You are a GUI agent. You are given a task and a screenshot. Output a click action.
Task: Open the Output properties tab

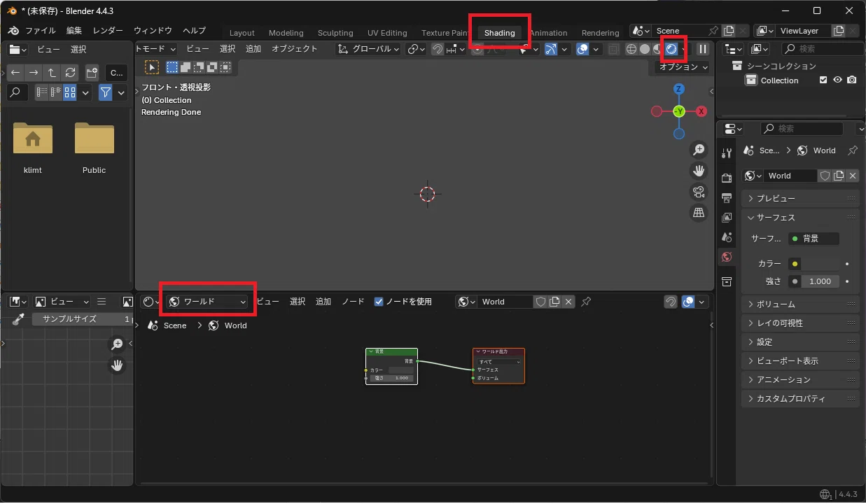tap(727, 197)
